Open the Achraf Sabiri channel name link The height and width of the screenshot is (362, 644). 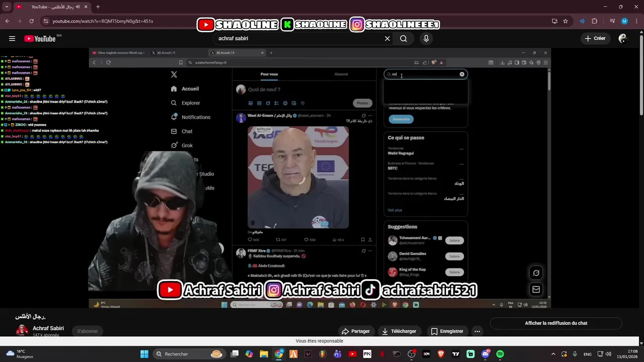[48, 328]
